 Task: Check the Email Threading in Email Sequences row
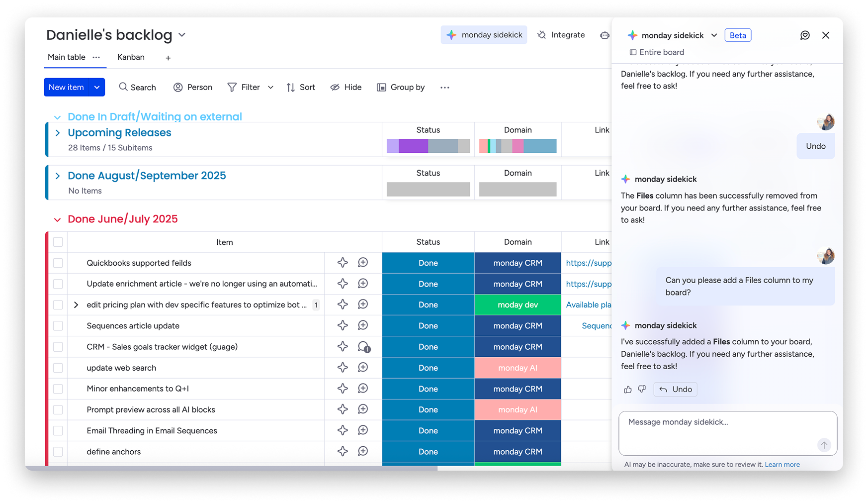[58, 430]
